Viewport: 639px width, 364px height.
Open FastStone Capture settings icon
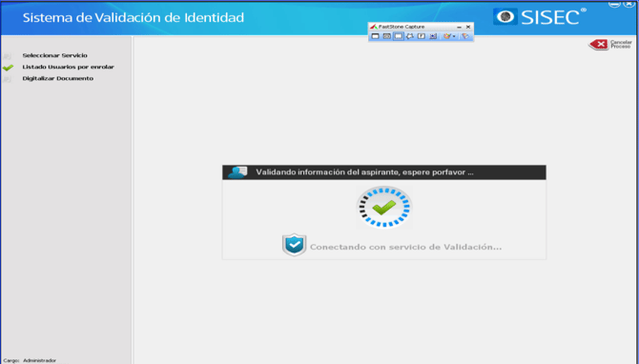[x=465, y=36]
